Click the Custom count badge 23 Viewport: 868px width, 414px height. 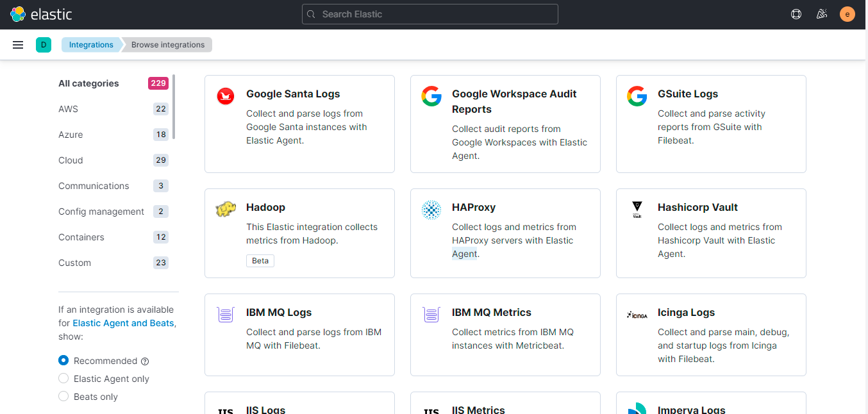[x=161, y=263]
